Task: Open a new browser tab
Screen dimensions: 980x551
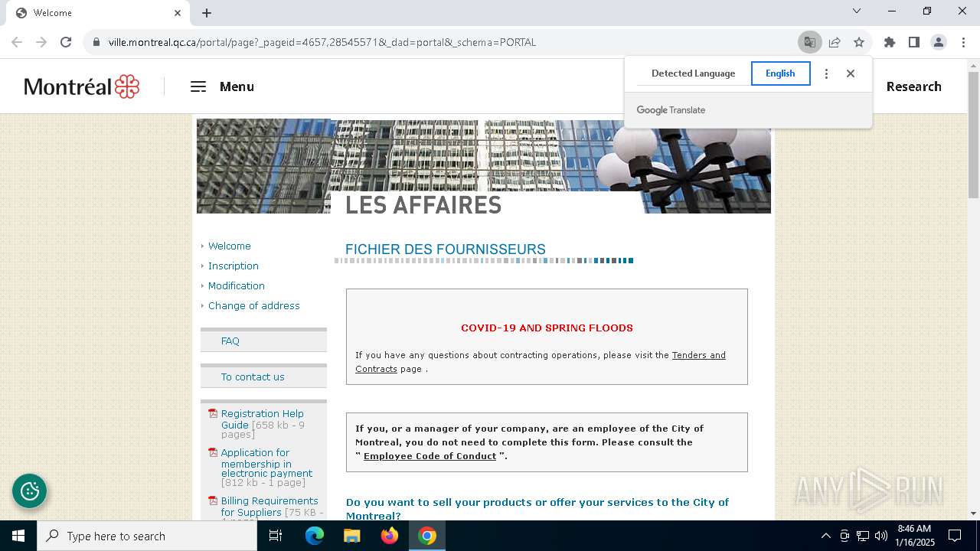Action: click(207, 13)
